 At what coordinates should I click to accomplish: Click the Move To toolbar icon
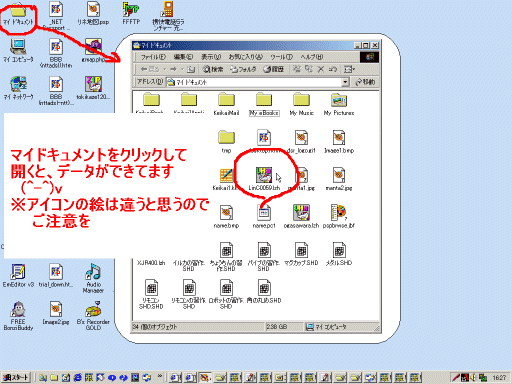[297, 69]
